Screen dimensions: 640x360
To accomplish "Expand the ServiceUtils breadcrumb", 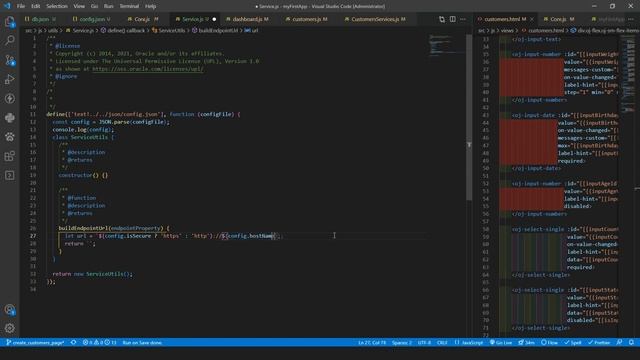I will (169, 30).
